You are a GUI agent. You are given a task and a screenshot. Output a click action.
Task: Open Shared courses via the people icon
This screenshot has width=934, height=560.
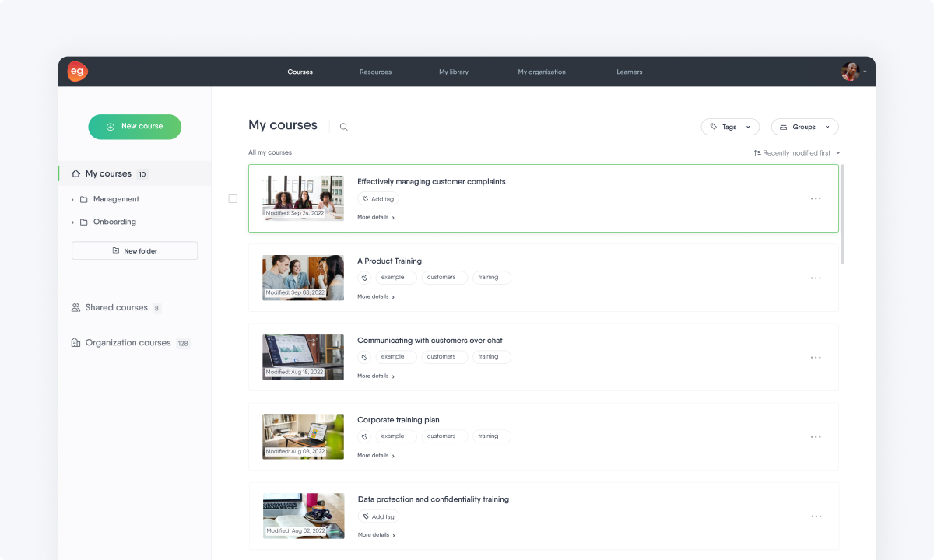coord(74,307)
